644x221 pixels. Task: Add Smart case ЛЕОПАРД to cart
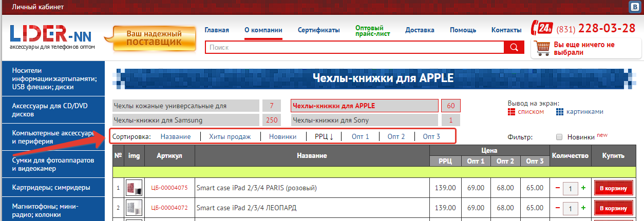click(x=613, y=208)
